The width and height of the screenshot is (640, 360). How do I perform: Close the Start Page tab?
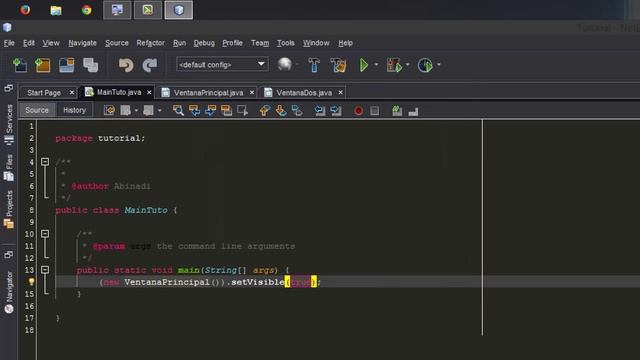[x=72, y=93]
